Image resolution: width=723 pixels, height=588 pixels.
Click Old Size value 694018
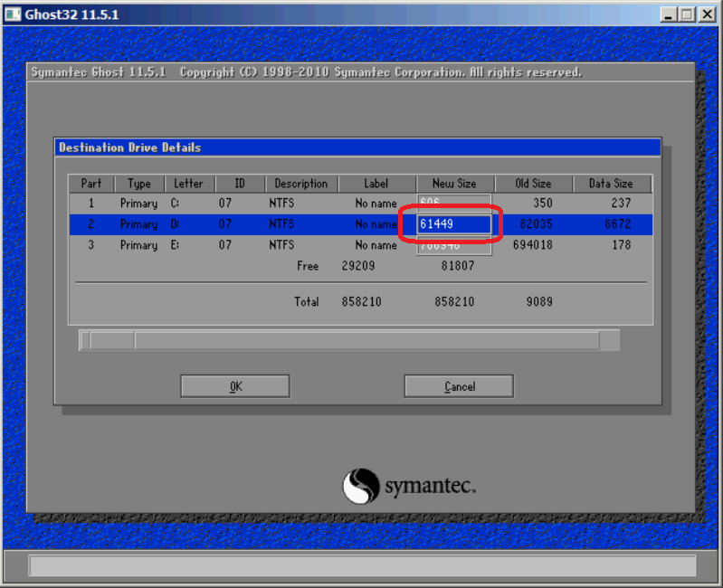coord(533,245)
